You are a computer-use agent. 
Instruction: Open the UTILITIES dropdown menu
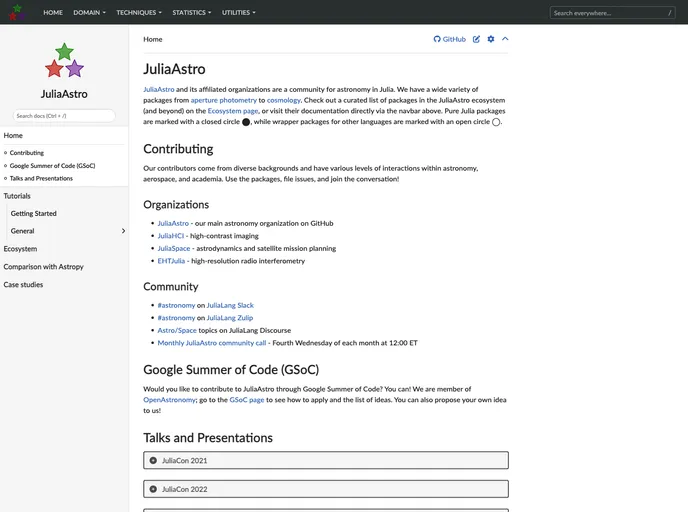coord(238,12)
